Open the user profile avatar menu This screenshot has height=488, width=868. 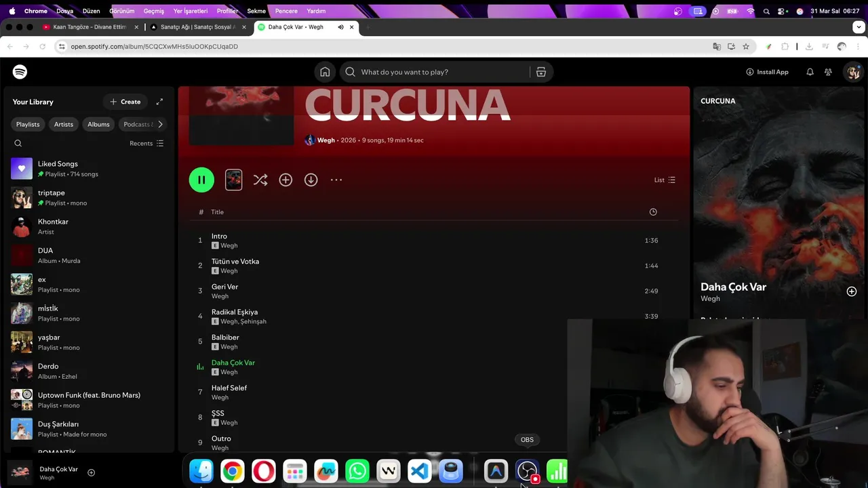pyautogui.click(x=853, y=72)
